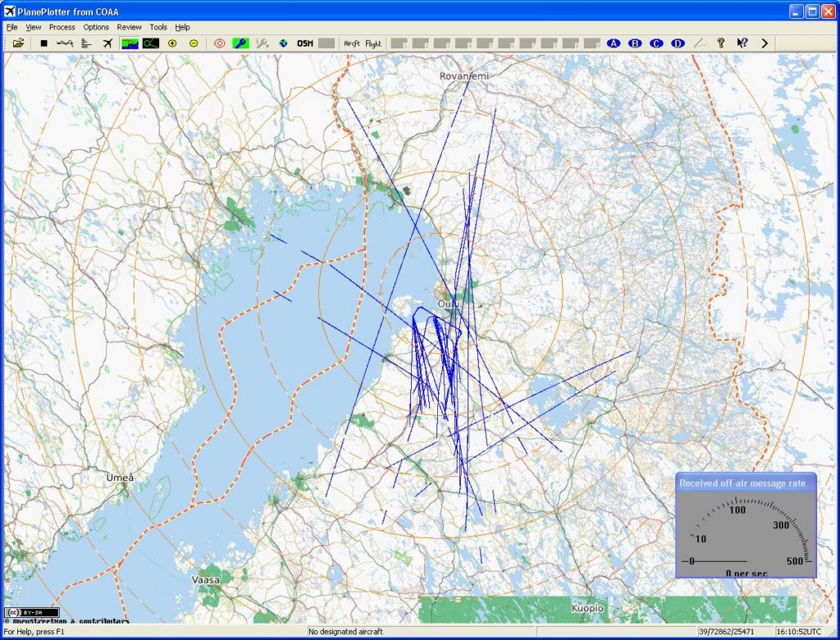This screenshot has height=640, width=840.
Task: Click the message rate gauge dial
Action: point(746,534)
